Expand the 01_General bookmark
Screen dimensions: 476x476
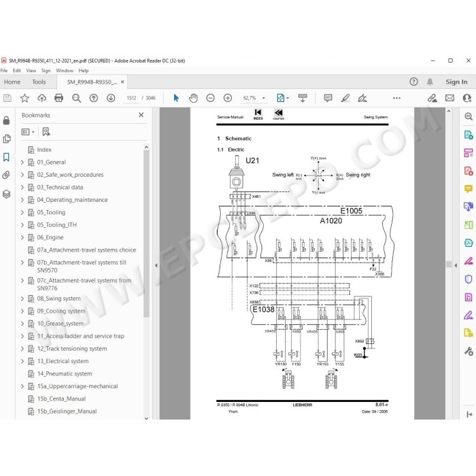click(x=22, y=163)
